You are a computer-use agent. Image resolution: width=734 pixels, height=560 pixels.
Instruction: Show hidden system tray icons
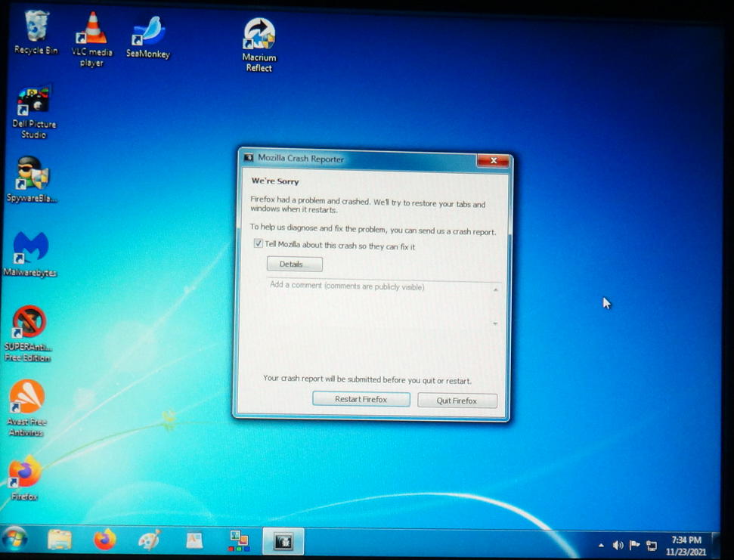tap(601, 545)
